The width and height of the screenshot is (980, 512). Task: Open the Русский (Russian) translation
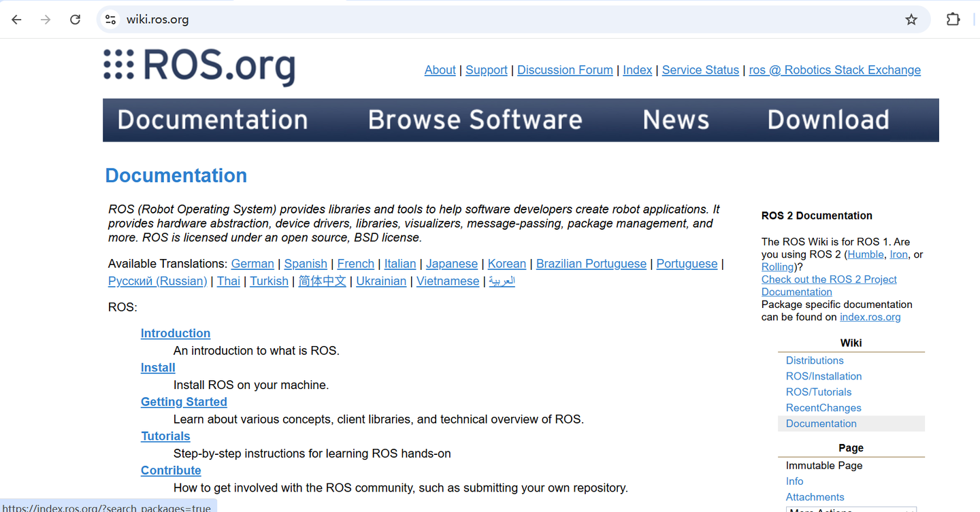click(x=157, y=281)
